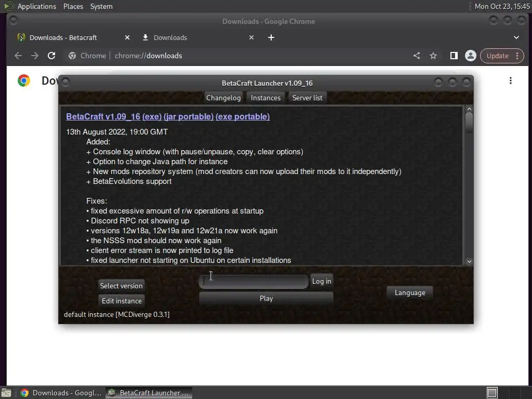This screenshot has height=399, width=532.
Task: Click the 13th August 2022 date text
Action: tap(117, 132)
